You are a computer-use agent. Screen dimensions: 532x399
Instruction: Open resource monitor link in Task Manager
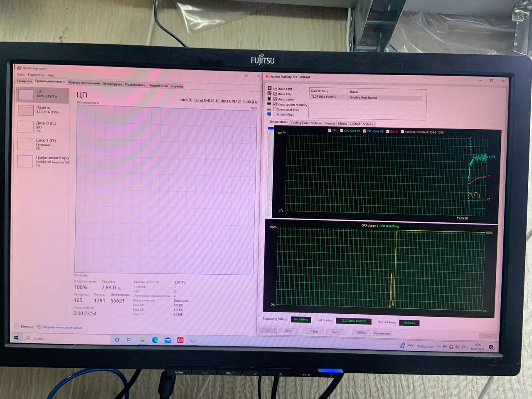pyautogui.click(x=62, y=327)
